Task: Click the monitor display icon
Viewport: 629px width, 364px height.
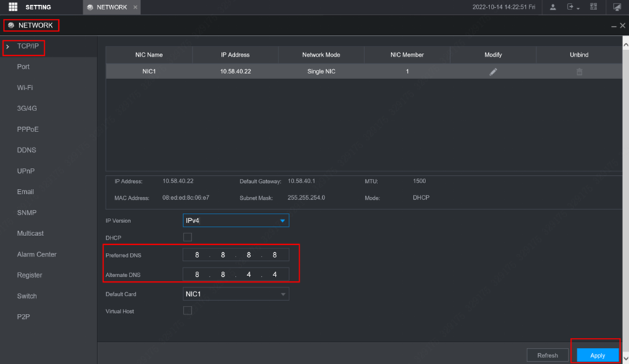Action: click(617, 7)
